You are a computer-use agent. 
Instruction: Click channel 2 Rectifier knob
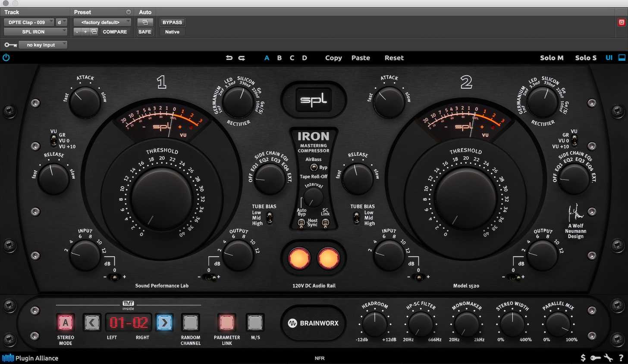pyautogui.click(x=543, y=102)
